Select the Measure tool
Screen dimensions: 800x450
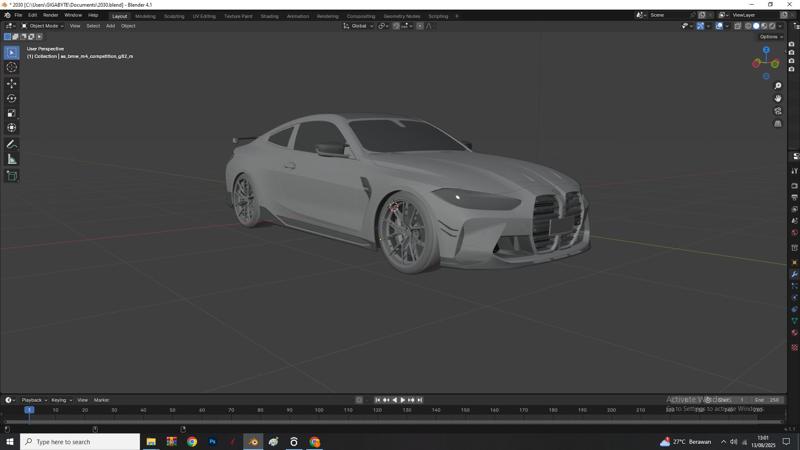[11, 159]
